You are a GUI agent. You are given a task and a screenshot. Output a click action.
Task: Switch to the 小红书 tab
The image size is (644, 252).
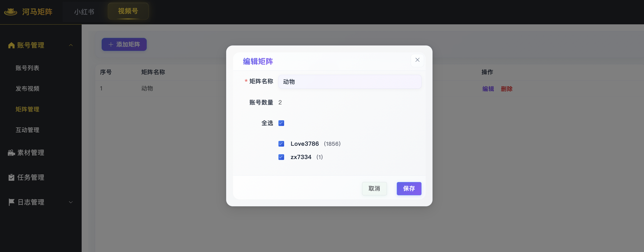(84, 11)
